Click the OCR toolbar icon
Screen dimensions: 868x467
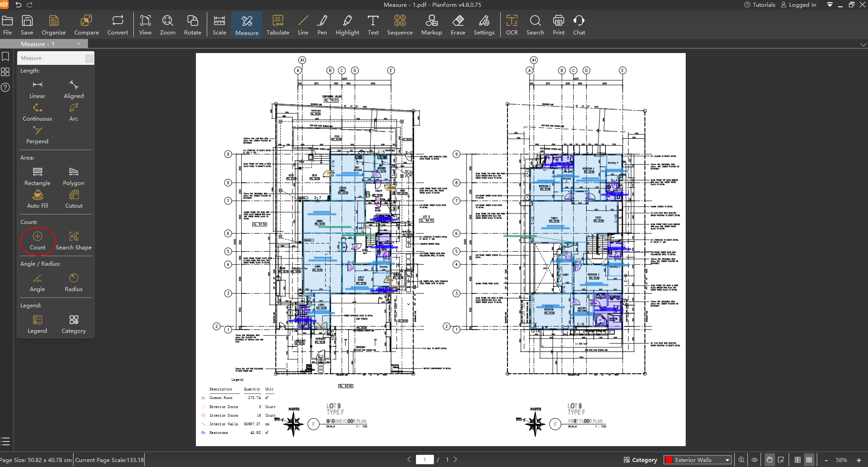click(512, 25)
